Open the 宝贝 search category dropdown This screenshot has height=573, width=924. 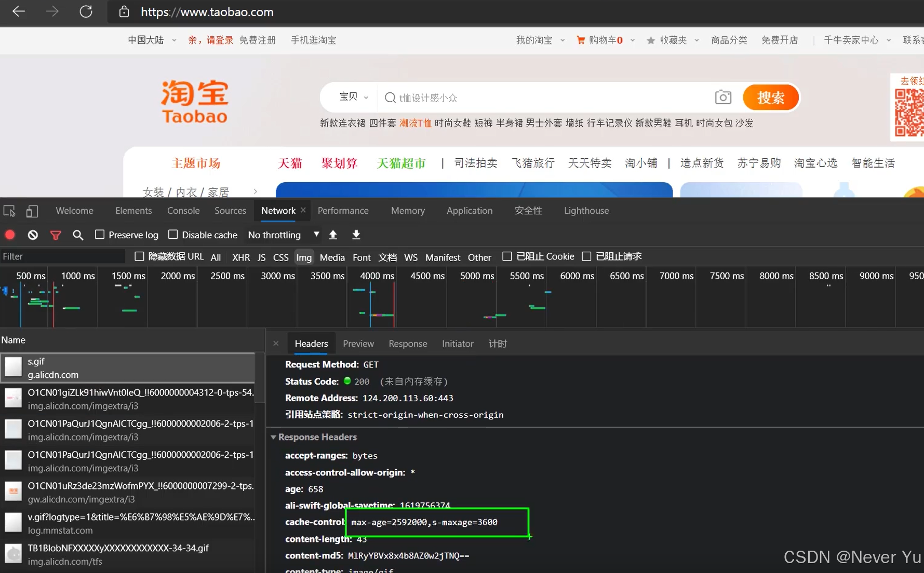click(x=353, y=97)
